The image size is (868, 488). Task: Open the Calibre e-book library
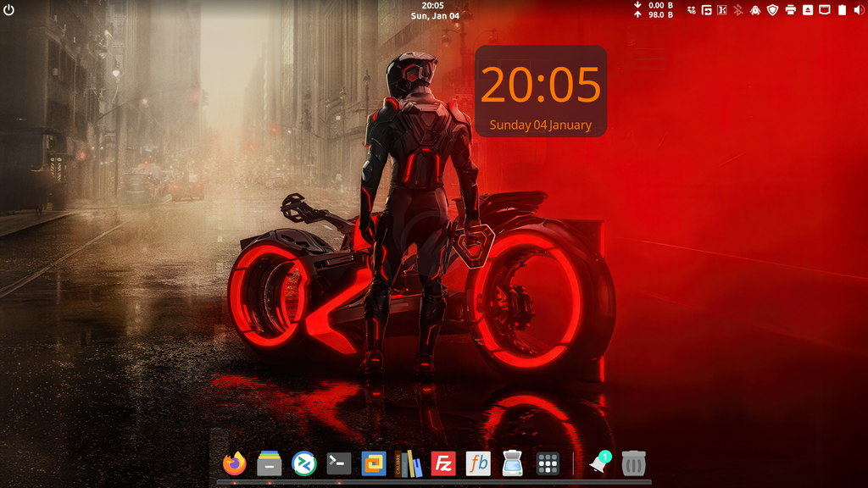click(409, 463)
